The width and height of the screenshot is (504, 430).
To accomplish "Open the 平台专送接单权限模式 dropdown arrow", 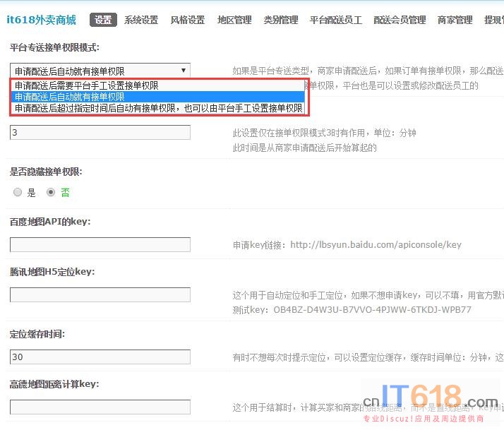I will 184,70.
